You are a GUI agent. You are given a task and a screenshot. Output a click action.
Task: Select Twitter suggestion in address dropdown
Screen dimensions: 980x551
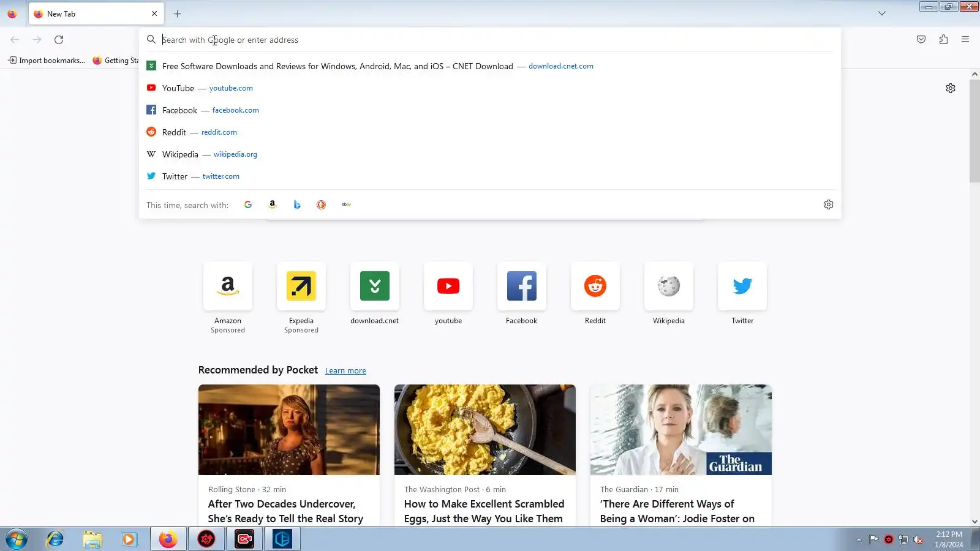tap(490, 176)
